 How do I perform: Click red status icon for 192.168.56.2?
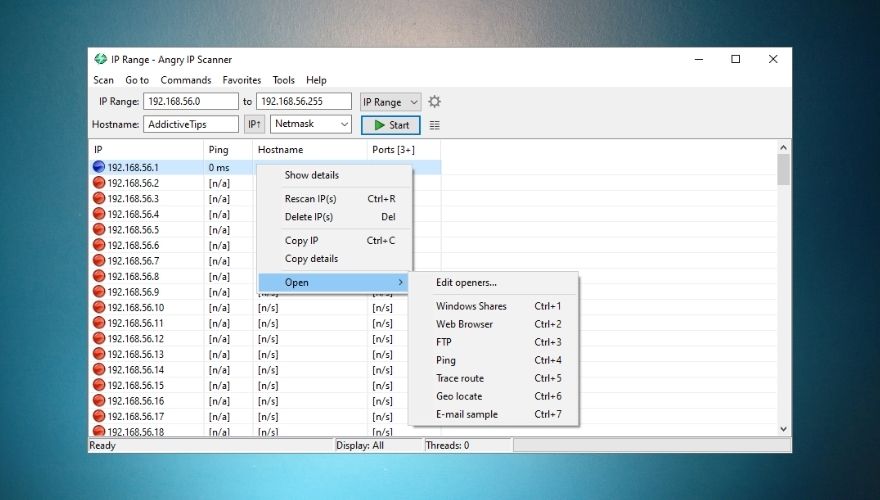pos(99,182)
